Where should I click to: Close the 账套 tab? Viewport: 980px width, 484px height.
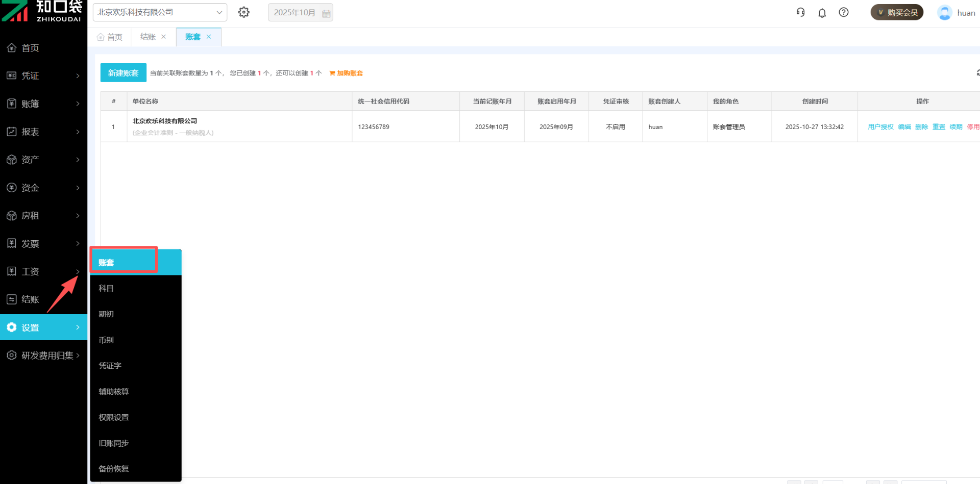pyautogui.click(x=209, y=37)
